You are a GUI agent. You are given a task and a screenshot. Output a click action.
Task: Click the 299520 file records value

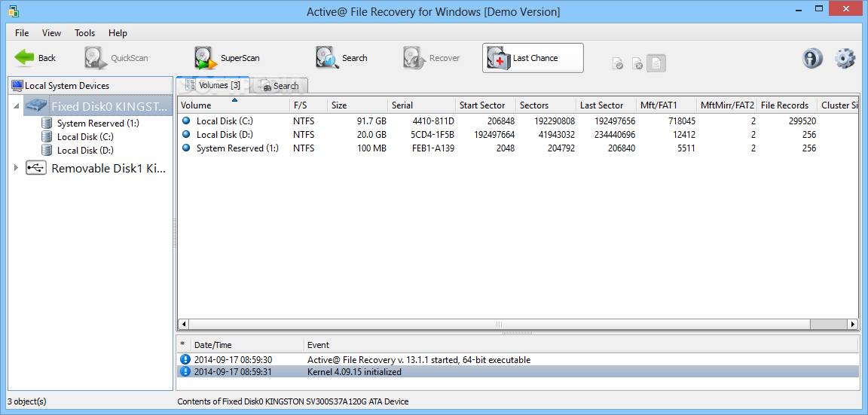pyautogui.click(x=802, y=121)
